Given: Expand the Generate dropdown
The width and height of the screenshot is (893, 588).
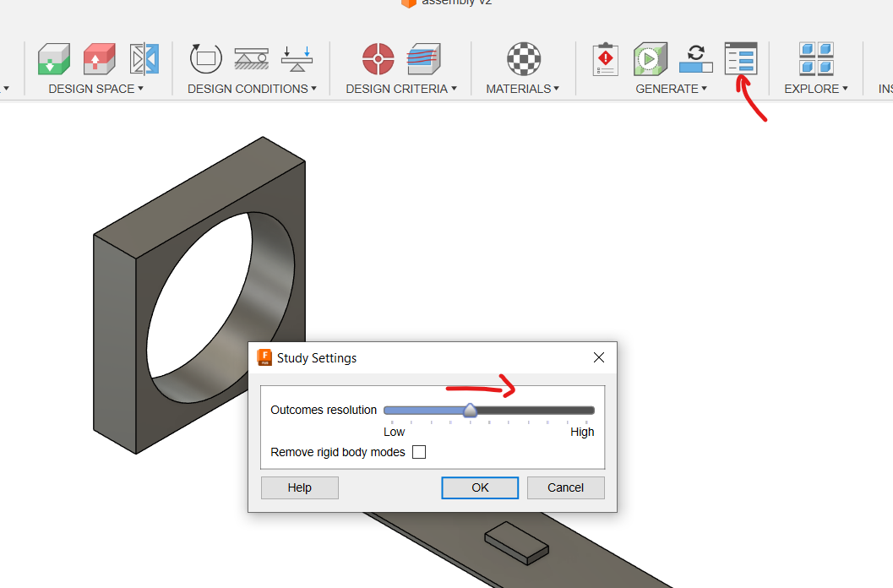Looking at the screenshot, I should click(x=671, y=88).
